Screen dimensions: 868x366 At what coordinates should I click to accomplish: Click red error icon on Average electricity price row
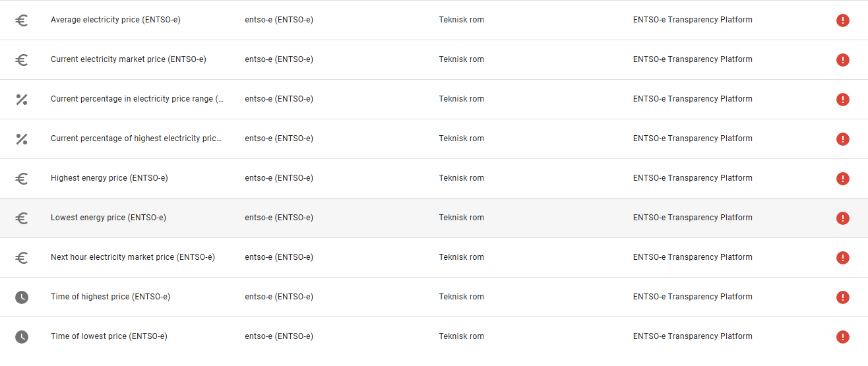(842, 20)
